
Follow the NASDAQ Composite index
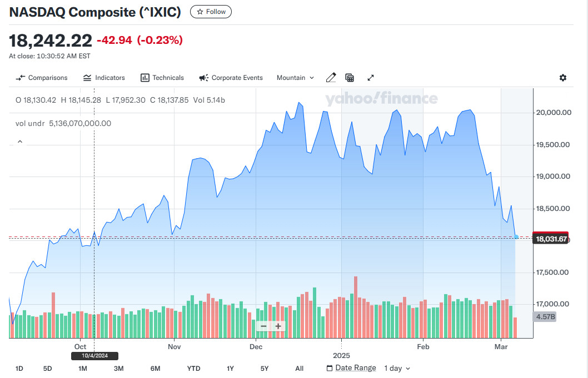[211, 12]
